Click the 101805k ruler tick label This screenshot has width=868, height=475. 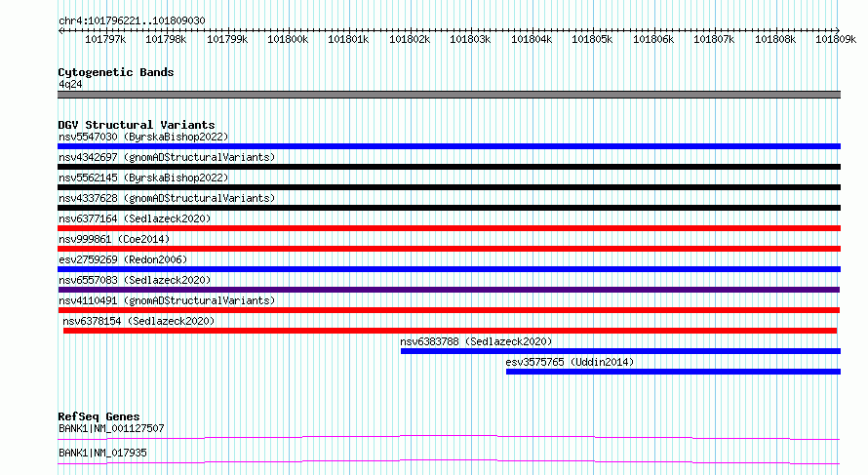tap(592, 40)
